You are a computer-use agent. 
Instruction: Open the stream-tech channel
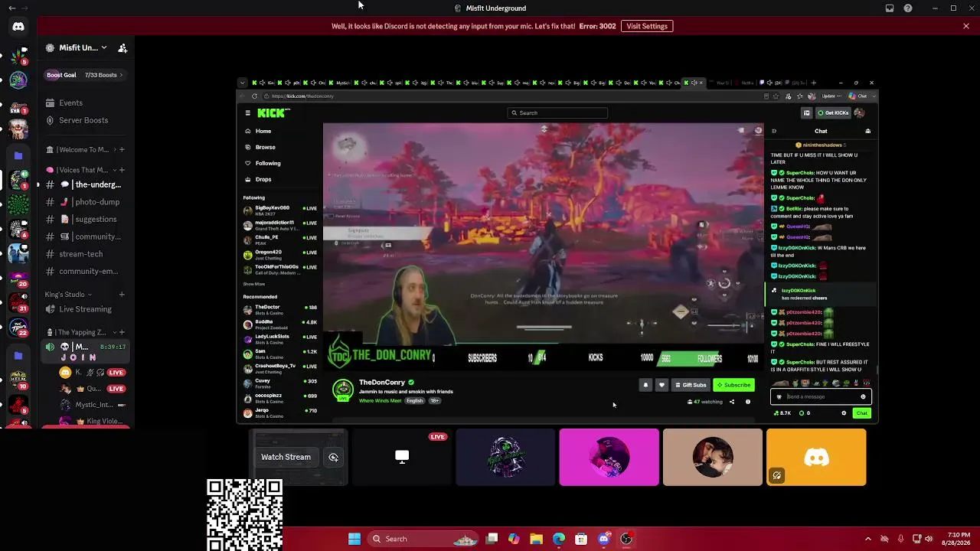(86, 254)
